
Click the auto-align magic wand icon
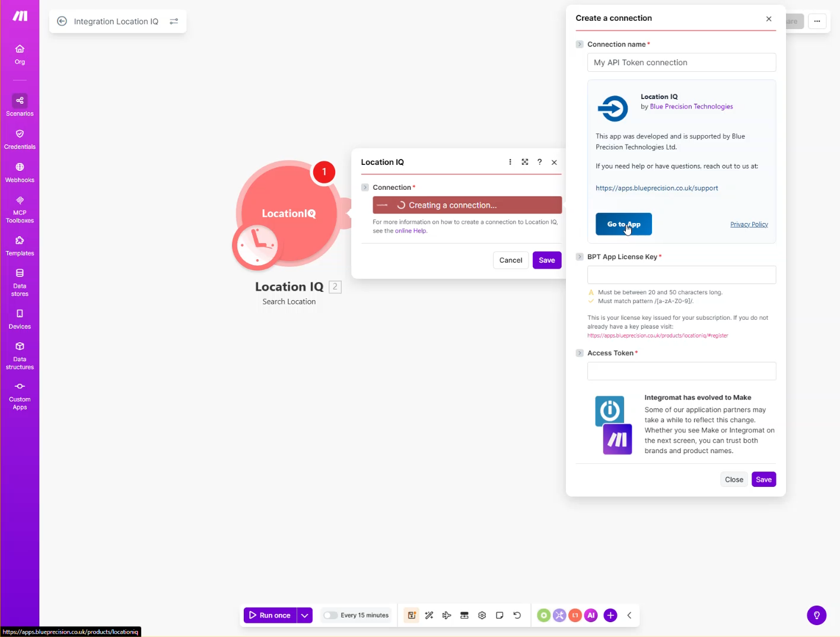429,615
